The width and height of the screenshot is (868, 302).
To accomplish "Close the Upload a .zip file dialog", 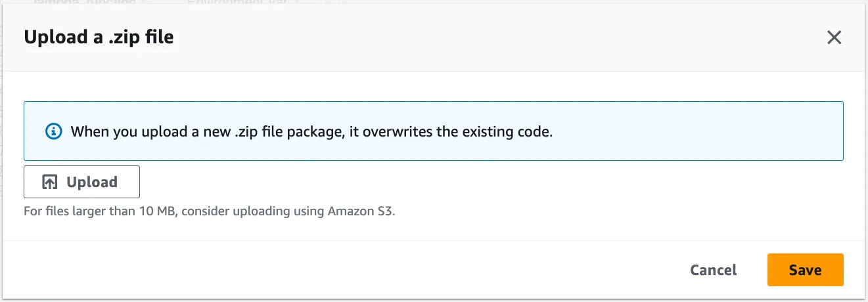I will (834, 37).
